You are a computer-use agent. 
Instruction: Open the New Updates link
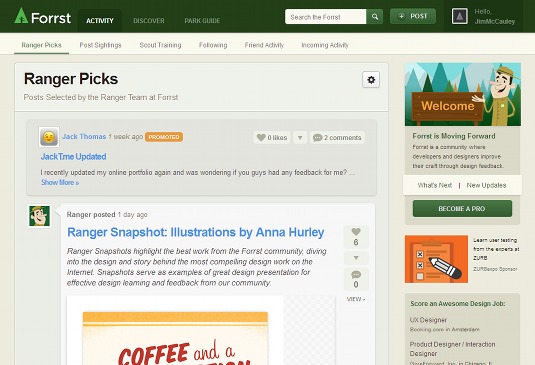pos(486,185)
